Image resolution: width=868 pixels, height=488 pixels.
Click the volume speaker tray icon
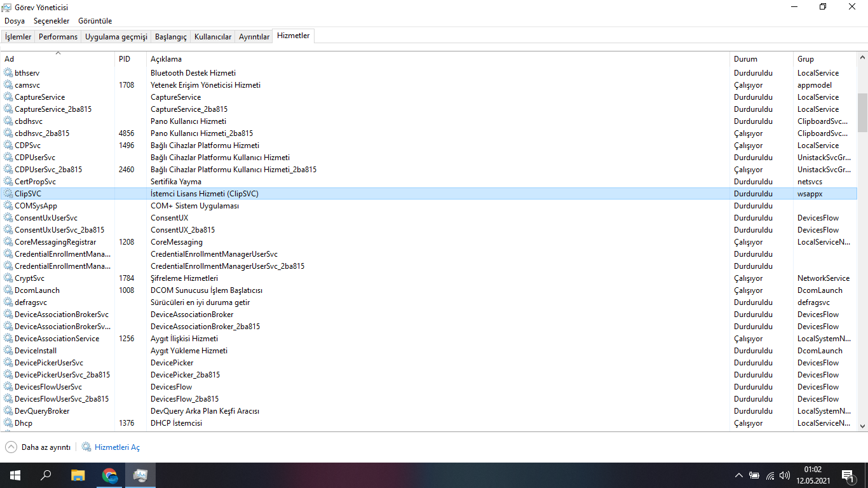[785, 475]
